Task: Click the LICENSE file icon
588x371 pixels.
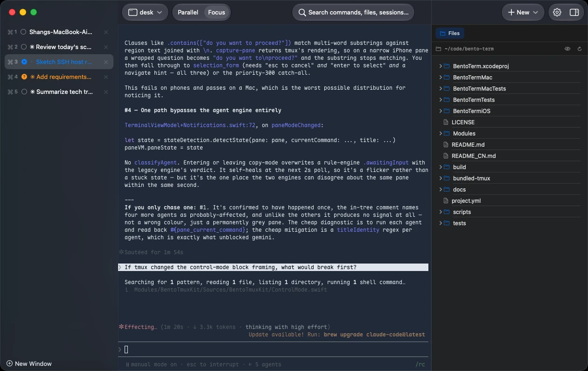Action: [446, 122]
